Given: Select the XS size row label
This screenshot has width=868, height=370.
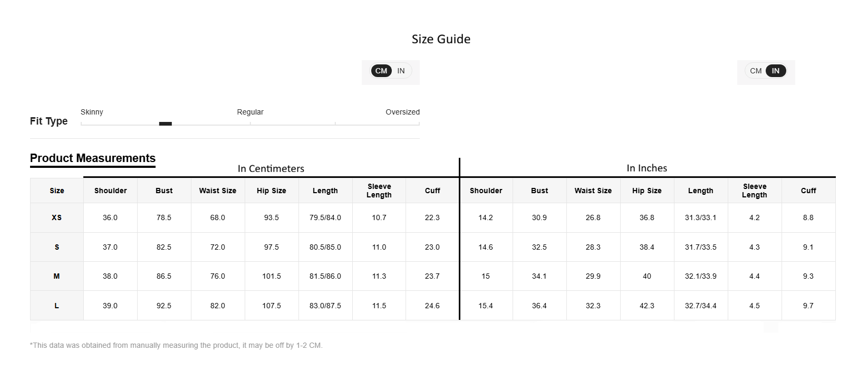Looking at the screenshot, I should [56, 217].
